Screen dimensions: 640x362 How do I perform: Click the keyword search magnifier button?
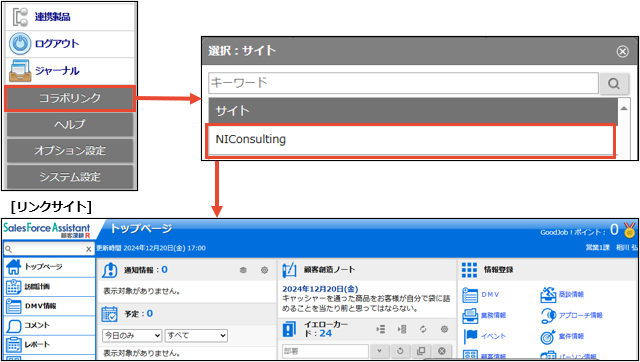614,83
